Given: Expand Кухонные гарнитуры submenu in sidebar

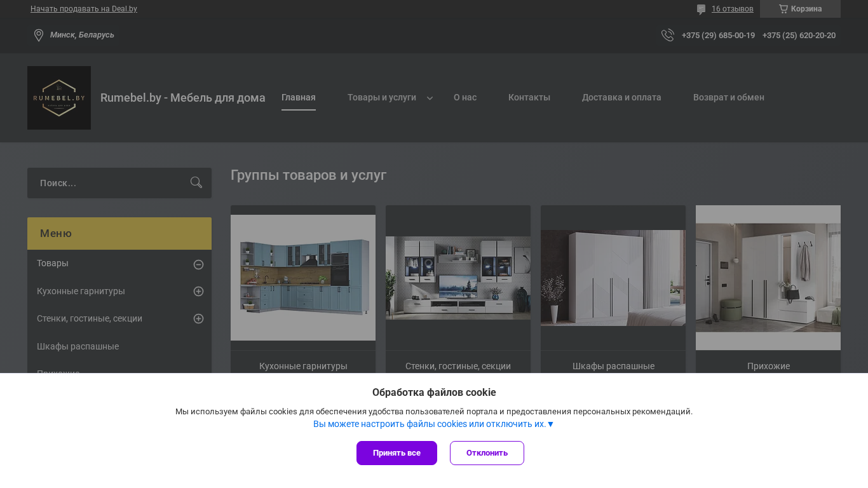Looking at the screenshot, I should tap(198, 291).
